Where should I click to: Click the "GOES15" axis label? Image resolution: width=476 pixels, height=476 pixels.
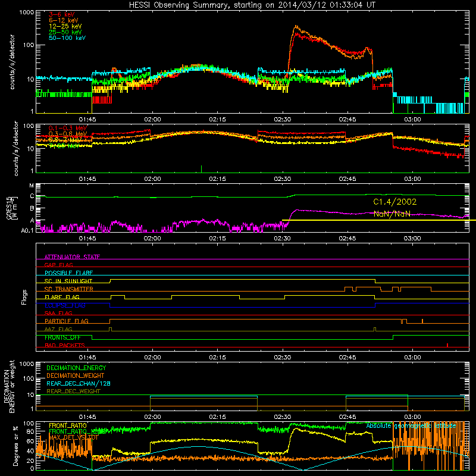(9, 208)
